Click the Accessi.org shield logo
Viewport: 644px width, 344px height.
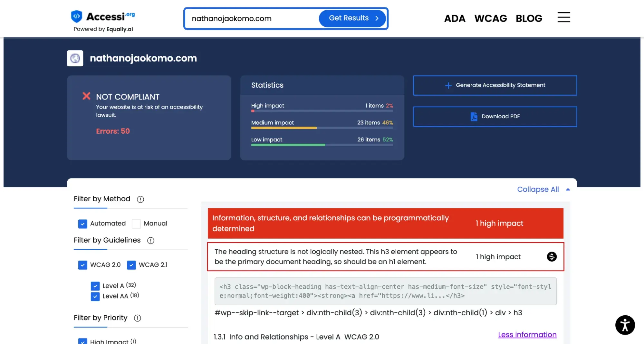(76, 16)
